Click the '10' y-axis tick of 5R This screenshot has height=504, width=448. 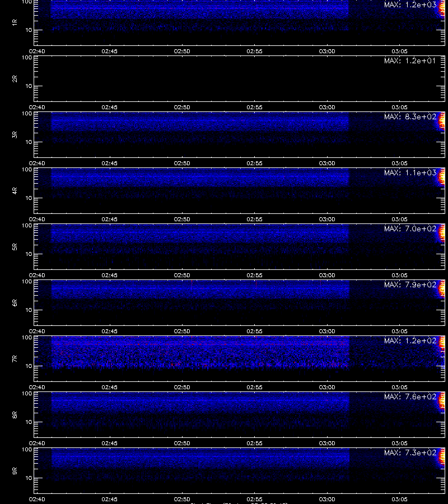pyautogui.click(x=29, y=254)
